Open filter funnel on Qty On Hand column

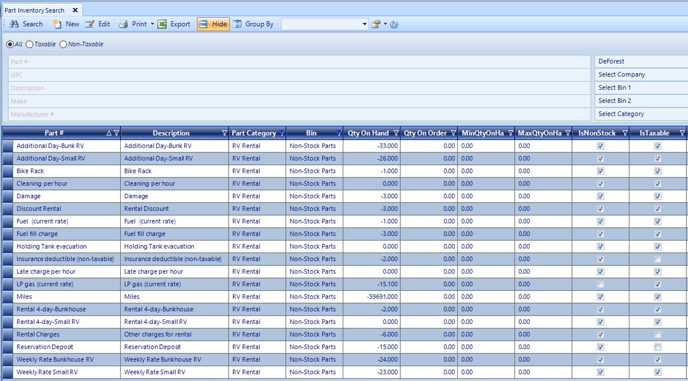click(396, 133)
